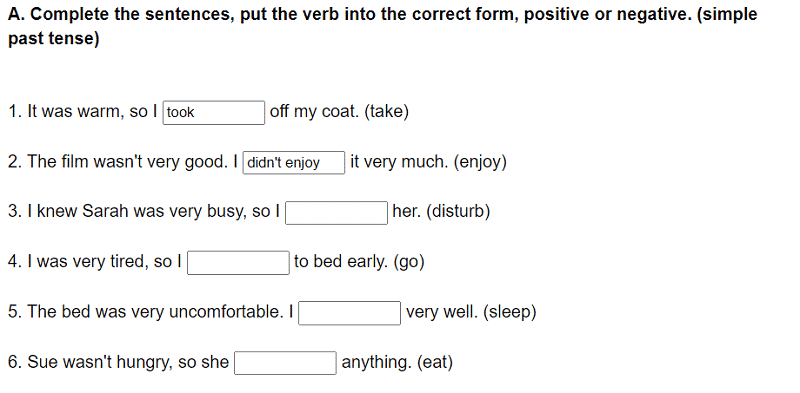Click the hint 'her. (disturb)'
Viewport: 800px width, 393px height.
coord(441,211)
